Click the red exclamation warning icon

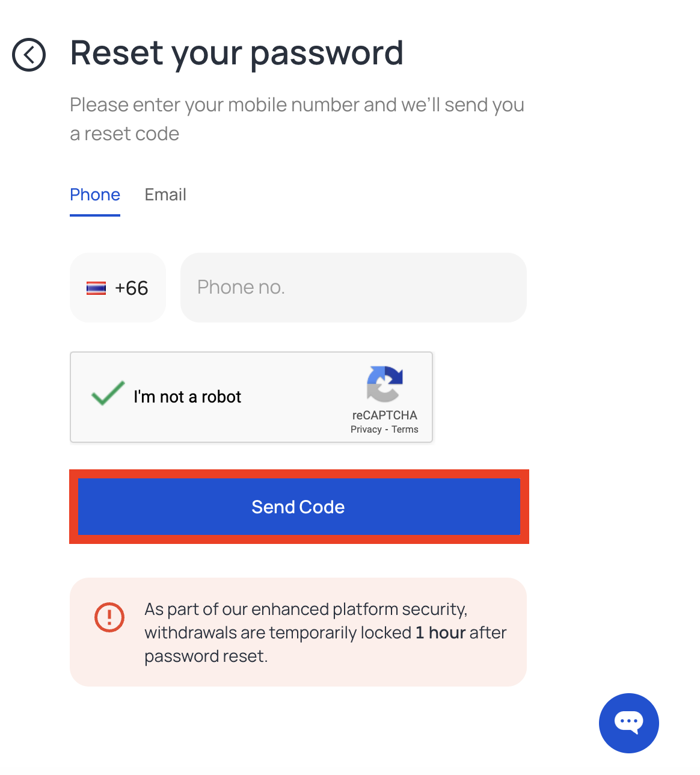click(x=109, y=617)
